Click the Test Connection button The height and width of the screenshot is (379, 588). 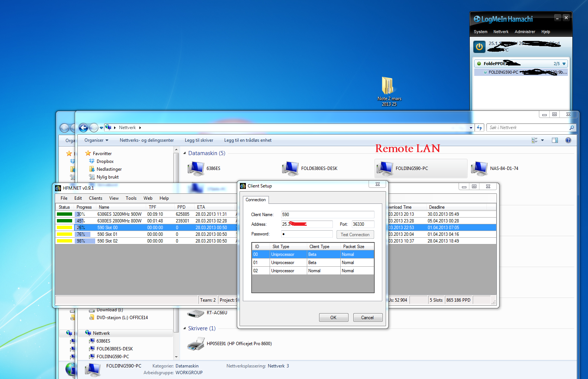355,235
